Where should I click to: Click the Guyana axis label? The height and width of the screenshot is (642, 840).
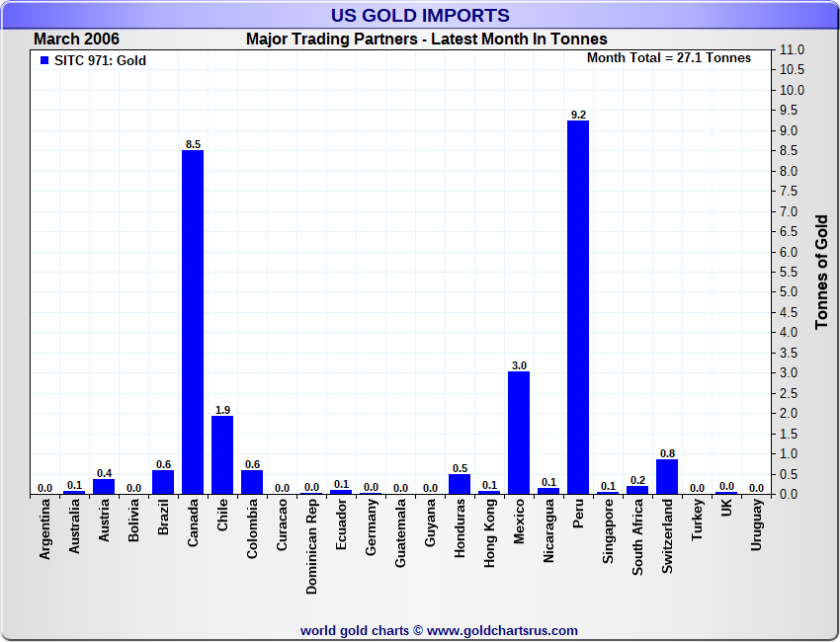click(x=430, y=523)
